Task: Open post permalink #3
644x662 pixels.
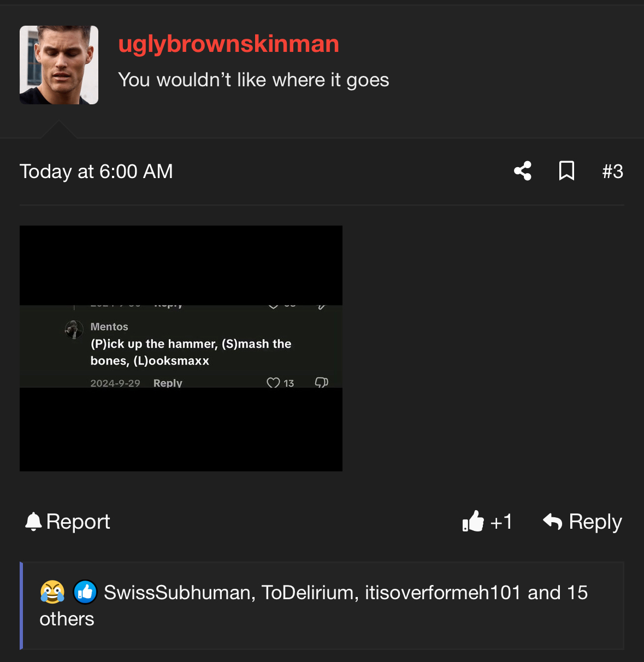Action: pos(612,172)
